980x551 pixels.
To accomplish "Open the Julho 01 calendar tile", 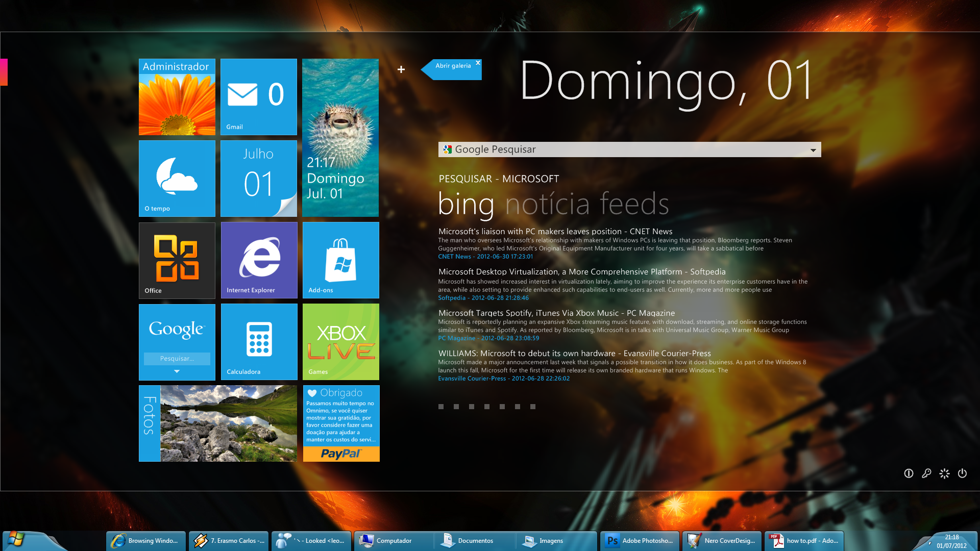I will [258, 179].
